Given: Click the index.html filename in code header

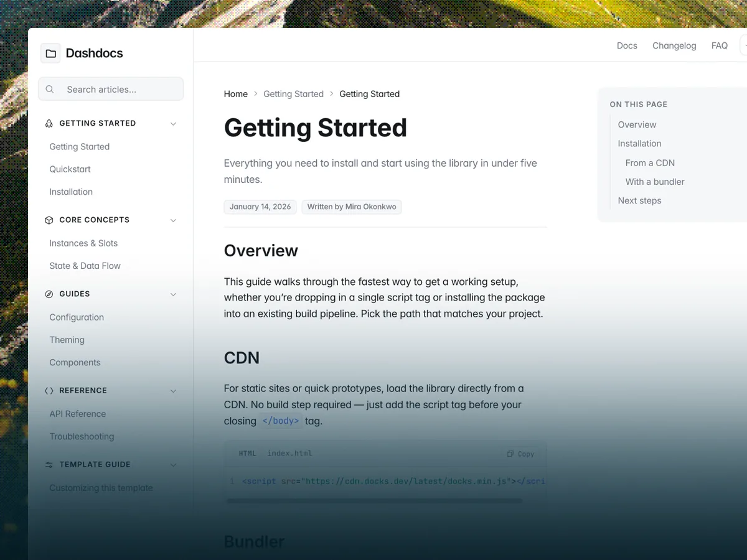Looking at the screenshot, I should (289, 453).
